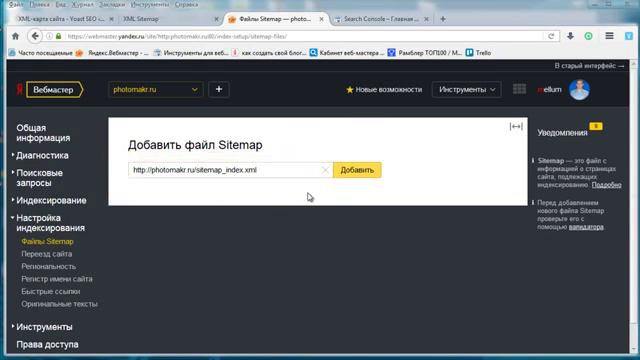Open Яндекс.Вебмастер bookmark
Screen dimensions: 640x360
(x=112, y=53)
